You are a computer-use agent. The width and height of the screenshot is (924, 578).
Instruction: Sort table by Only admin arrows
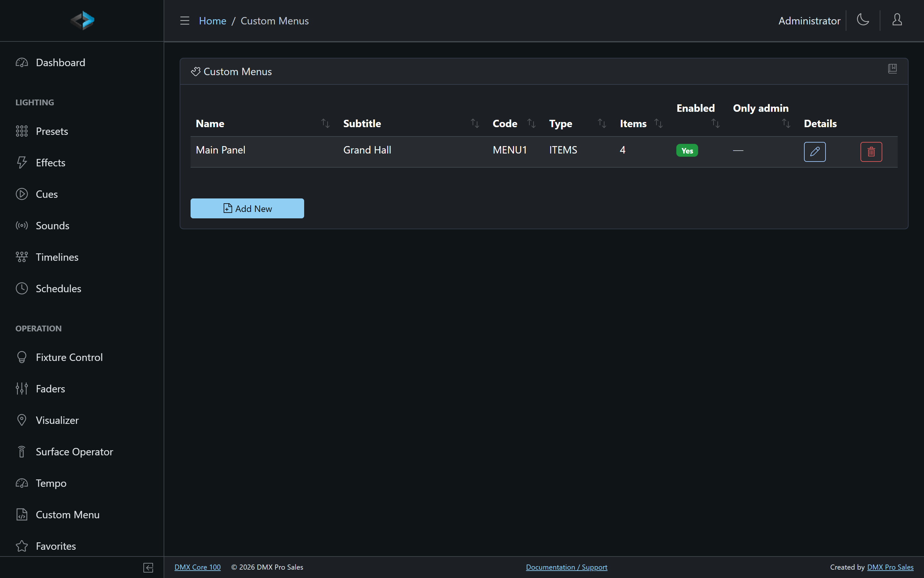click(786, 124)
